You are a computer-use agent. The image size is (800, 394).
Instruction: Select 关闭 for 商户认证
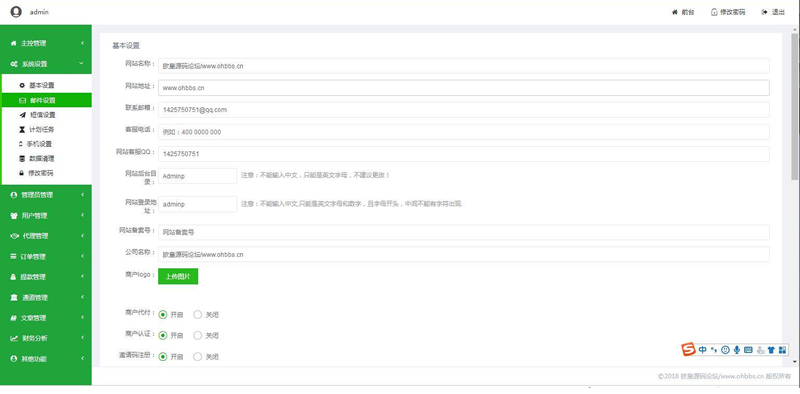click(197, 335)
